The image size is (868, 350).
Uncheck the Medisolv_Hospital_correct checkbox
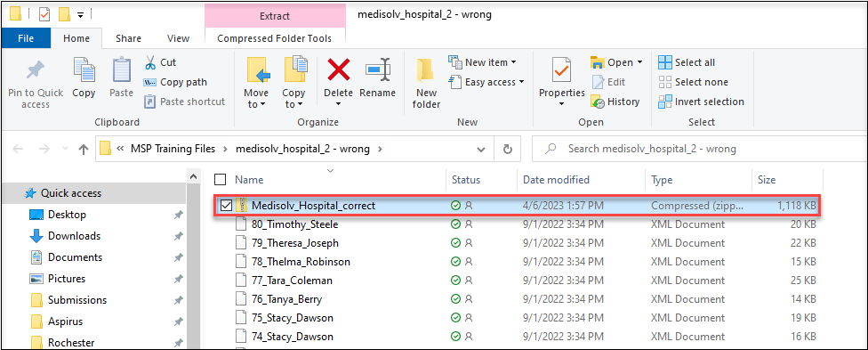(226, 206)
